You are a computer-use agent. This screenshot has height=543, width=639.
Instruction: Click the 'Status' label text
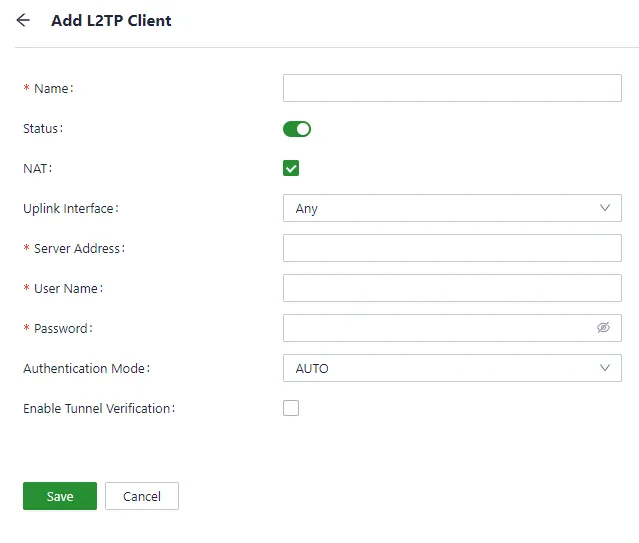(43, 129)
